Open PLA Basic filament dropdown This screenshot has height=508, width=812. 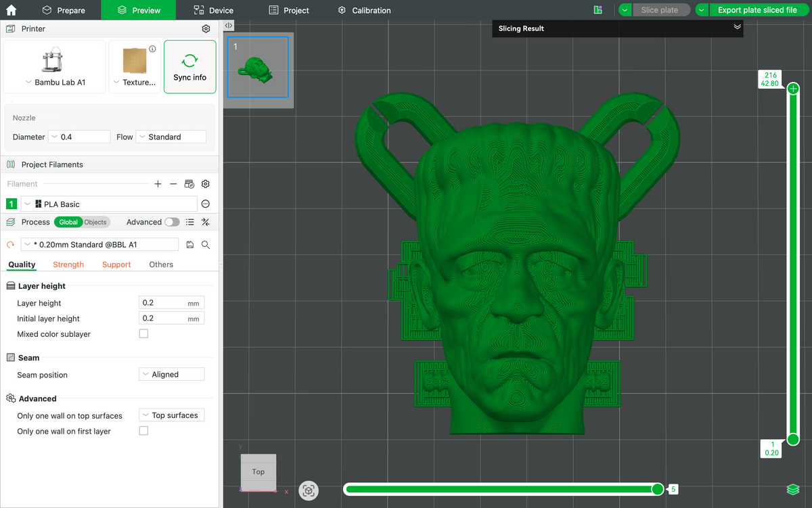pos(109,204)
